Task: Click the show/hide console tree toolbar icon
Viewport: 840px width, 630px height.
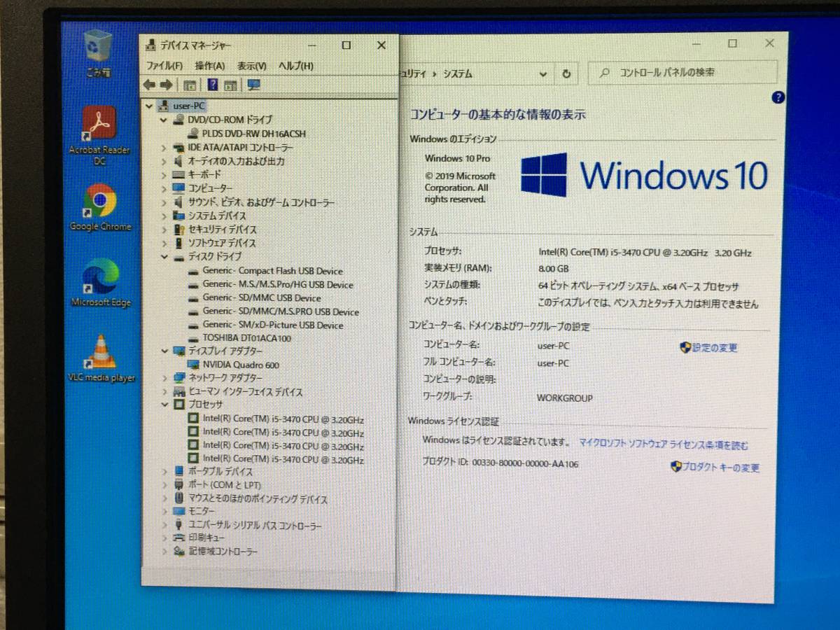Action: [x=189, y=85]
